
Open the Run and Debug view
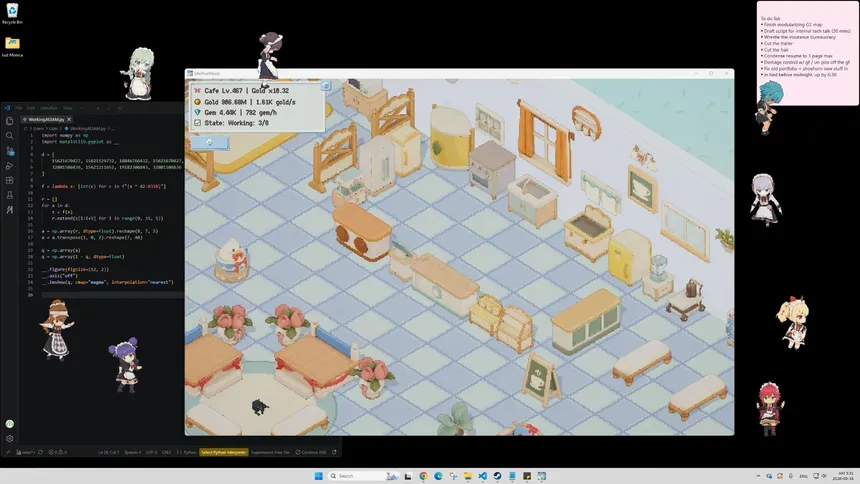(9, 166)
